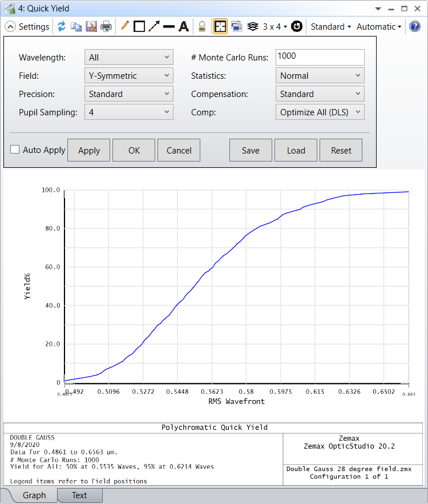
Task: Click the Copy window icon
Action: pyautogui.click(x=76, y=27)
